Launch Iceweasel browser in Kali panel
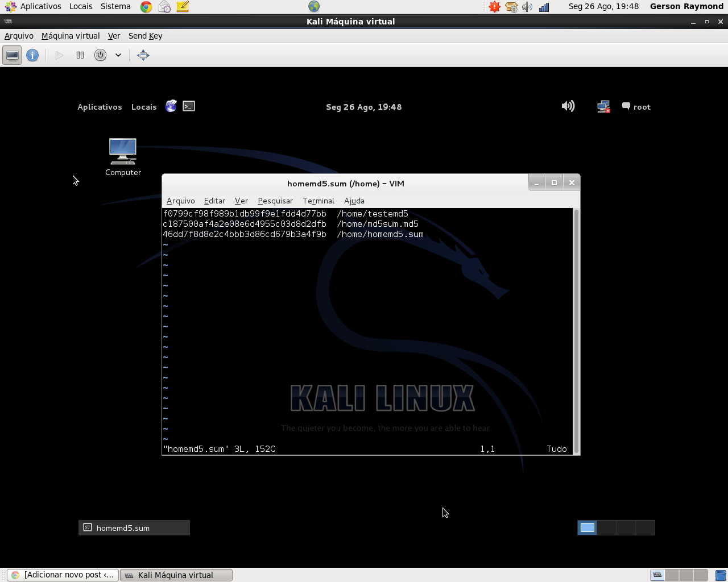Viewport: 728px width, 582px height. pyautogui.click(x=171, y=106)
